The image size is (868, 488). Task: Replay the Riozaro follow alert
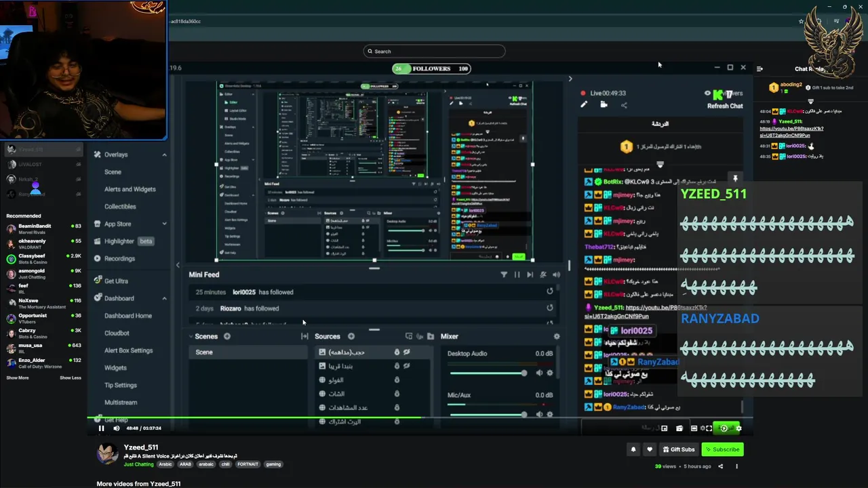coord(550,308)
